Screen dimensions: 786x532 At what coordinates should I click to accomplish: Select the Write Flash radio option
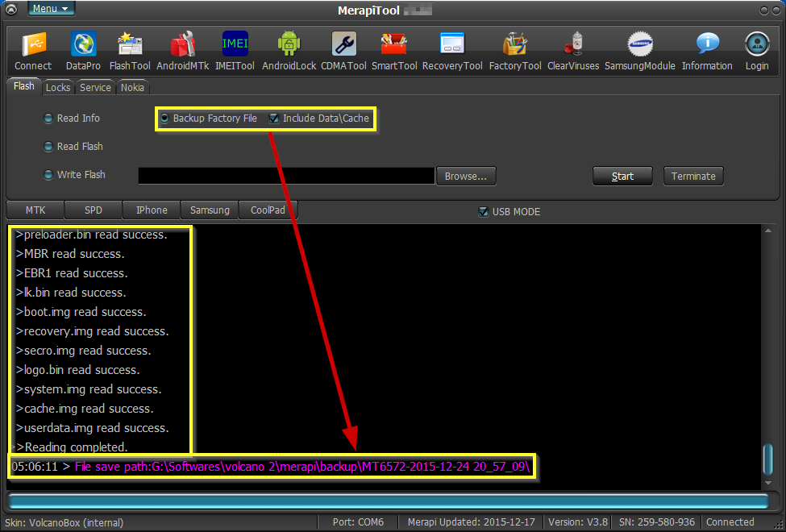[x=74, y=174]
